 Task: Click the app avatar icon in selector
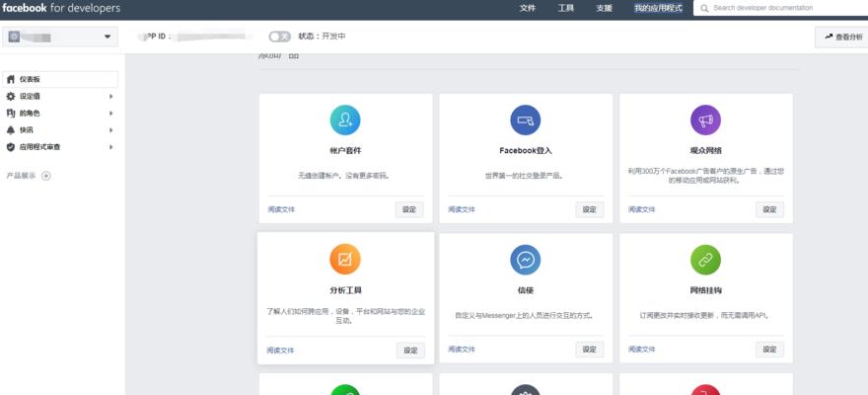click(x=14, y=37)
